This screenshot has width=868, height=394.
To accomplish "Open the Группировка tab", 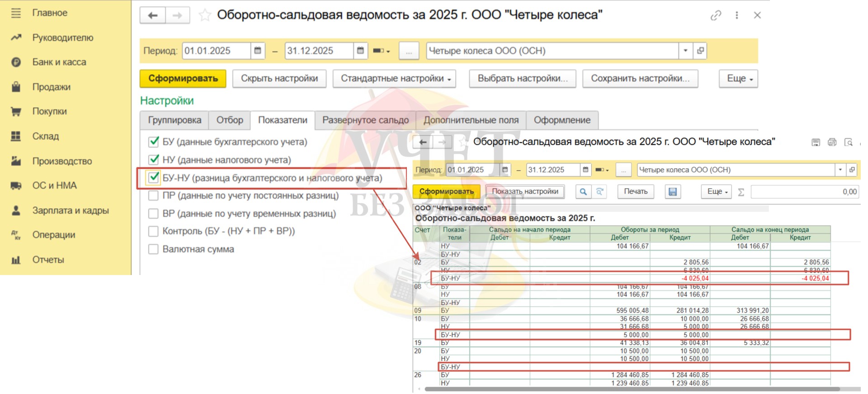I will [x=174, y=120].
